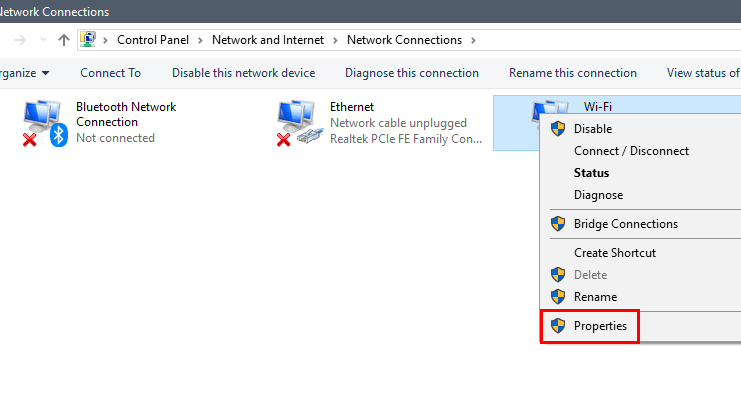Screen dimensions: 741x400
Task: Click shield icon beside Bridge Connections
Action: click(x=558, y=224)
